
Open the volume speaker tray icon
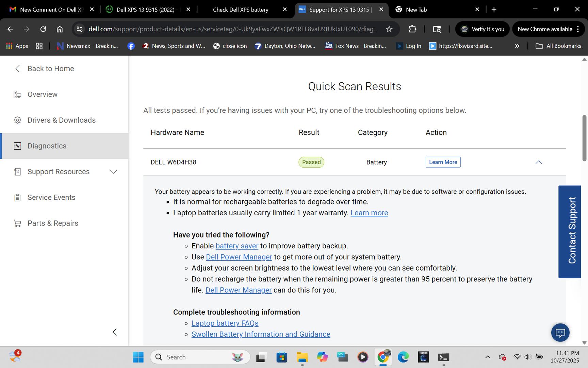point(528,357)
